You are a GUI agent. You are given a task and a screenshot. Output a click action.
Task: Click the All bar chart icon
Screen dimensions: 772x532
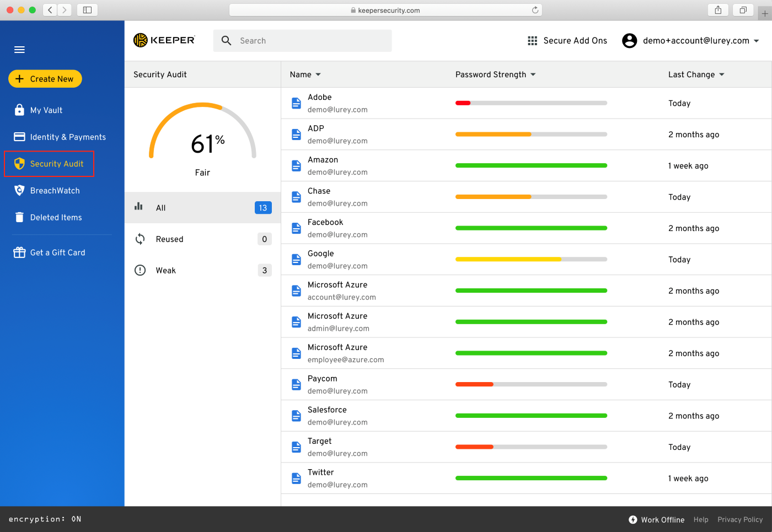coord(138,207)
